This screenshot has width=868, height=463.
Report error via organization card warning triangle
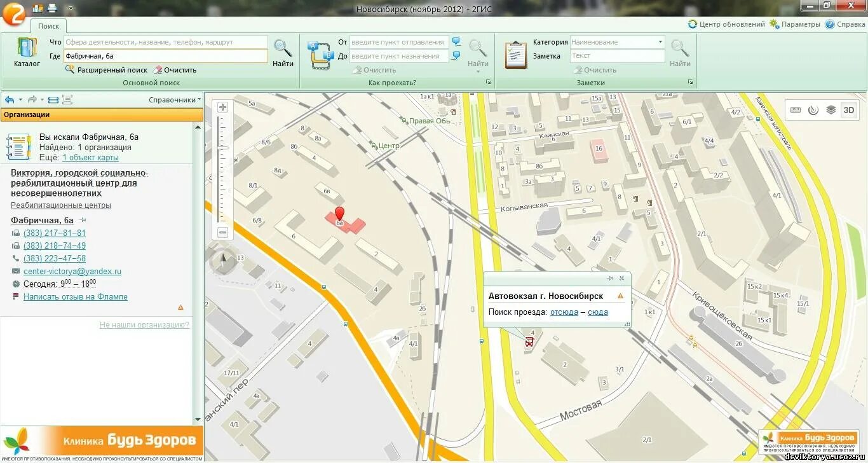pos(180,307)
